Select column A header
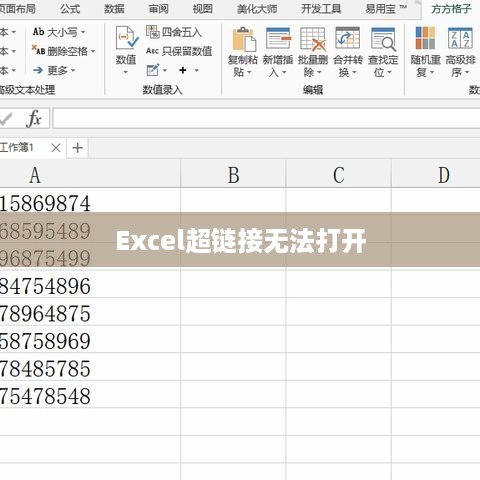The height and width of the screenshot is (480, 480). 90,174
